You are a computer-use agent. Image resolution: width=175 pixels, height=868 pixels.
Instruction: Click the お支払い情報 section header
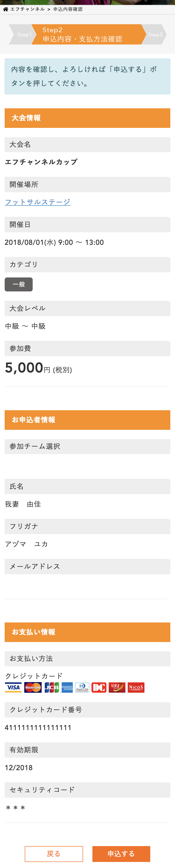tap(87, 632)
